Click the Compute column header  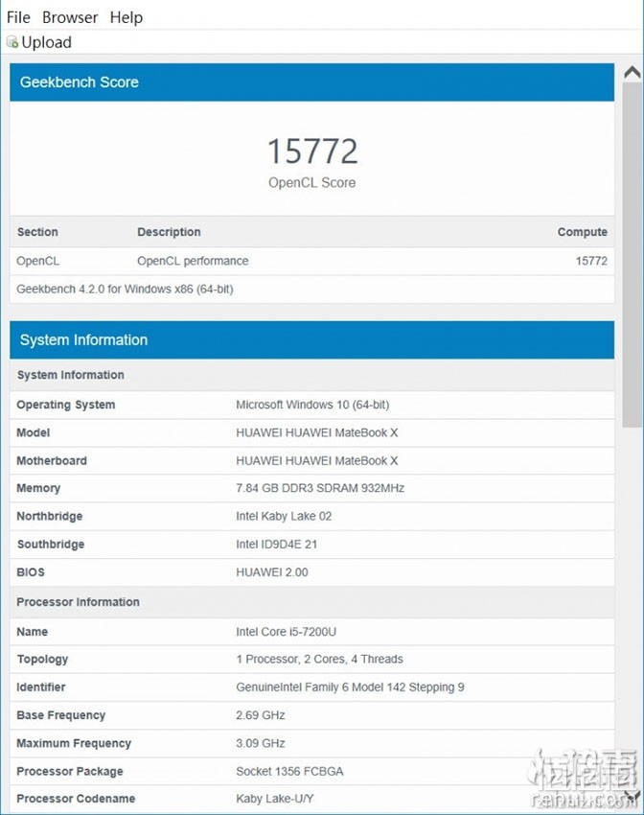pos(583,232)
